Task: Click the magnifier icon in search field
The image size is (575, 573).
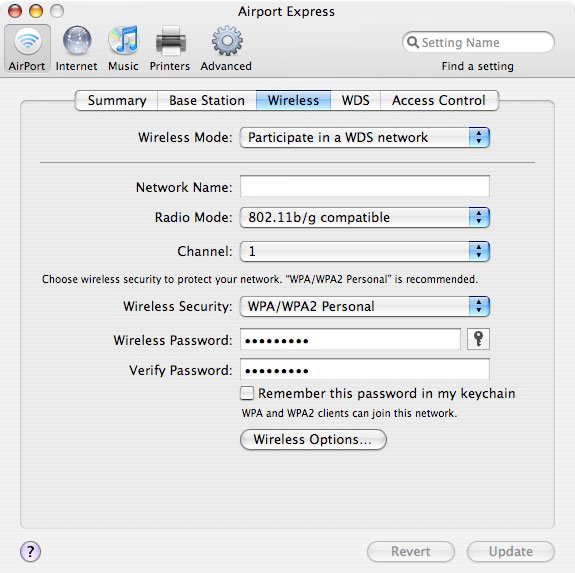Action: pos(413,42)
